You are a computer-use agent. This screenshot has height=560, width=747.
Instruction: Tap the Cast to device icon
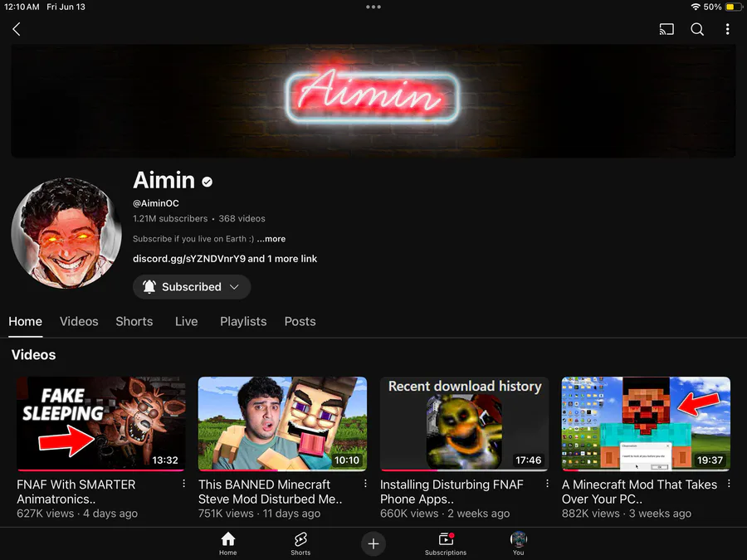(x=666, y=29)
